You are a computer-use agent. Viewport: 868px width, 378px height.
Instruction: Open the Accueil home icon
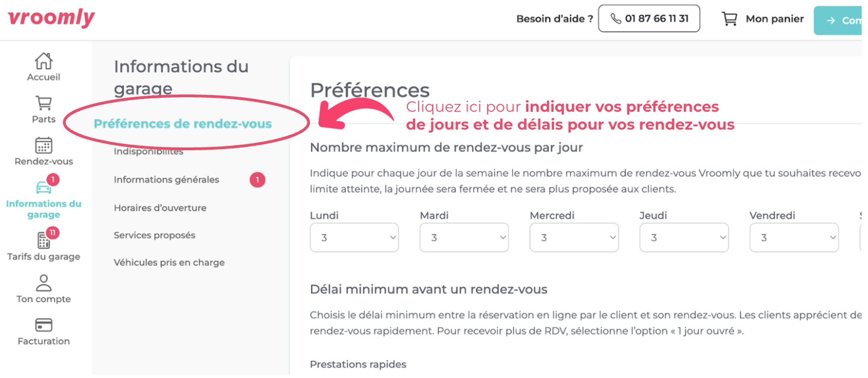click(43, 61)
